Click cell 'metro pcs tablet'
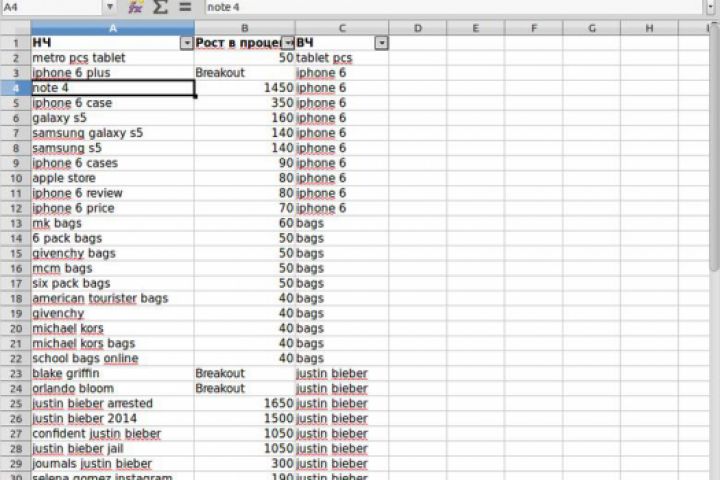Screen dimensions: 720x480 click(x=112, y=58)
